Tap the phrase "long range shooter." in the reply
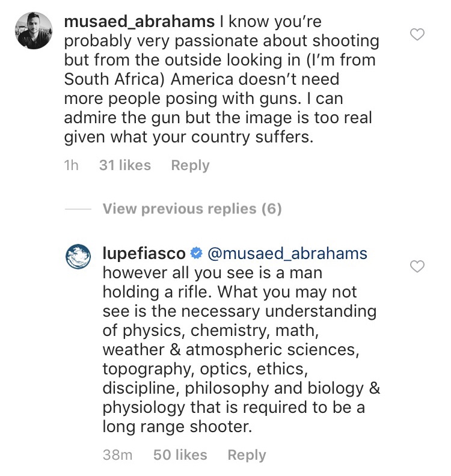The height and width of the screenshot is (476, 451). tap(177, 426)
